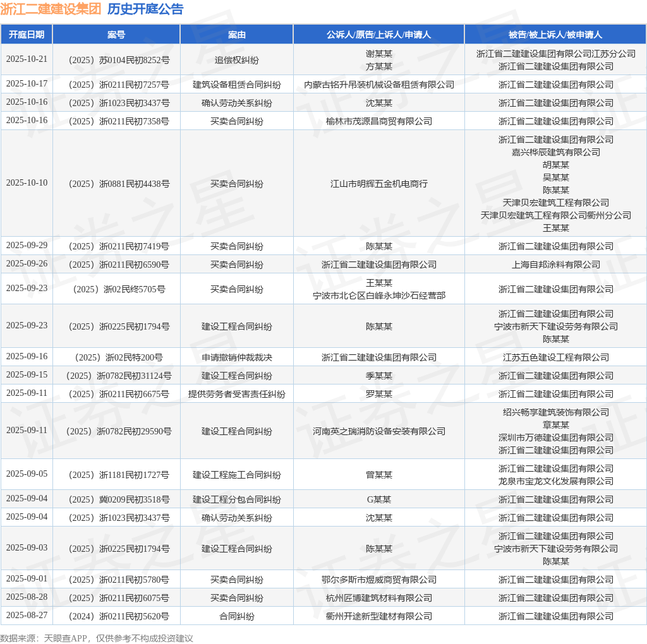Click the 合同纠纷 cell dated 2025-08-27
The height and width of the screenshot is (644, 647).
coord(236,616)
